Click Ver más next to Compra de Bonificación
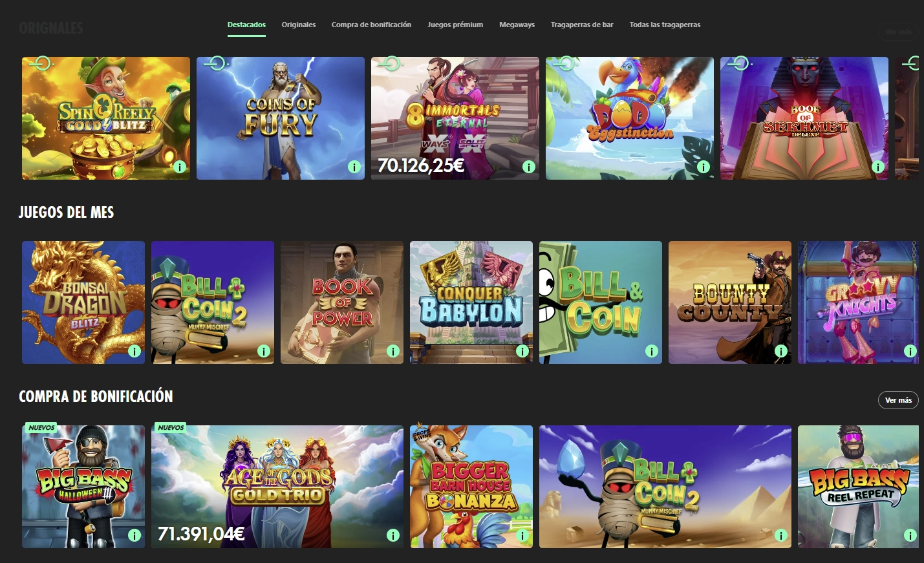 [898, 399]
